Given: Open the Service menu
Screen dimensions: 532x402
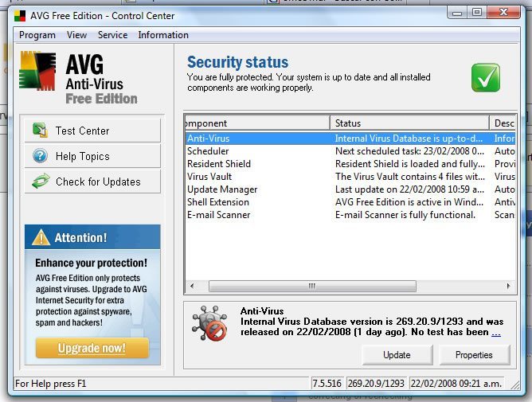Looking at the screenshot, I should tap(112, 35).
